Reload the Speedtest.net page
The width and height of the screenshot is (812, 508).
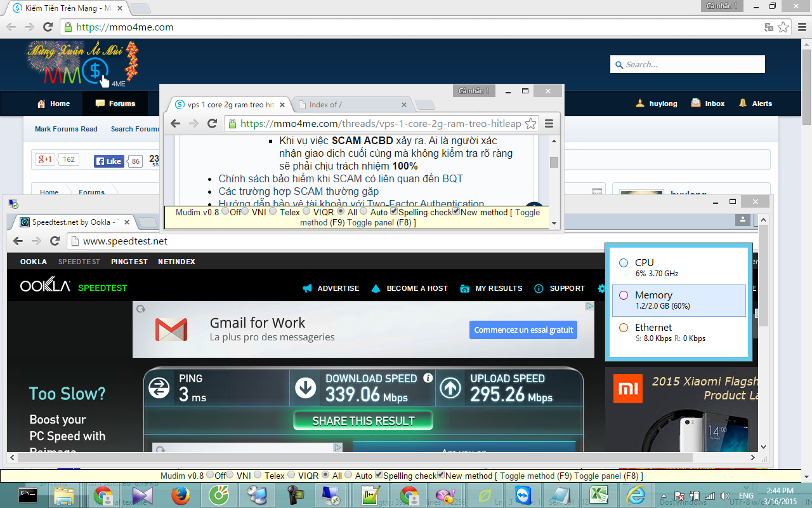pos(55,241)
